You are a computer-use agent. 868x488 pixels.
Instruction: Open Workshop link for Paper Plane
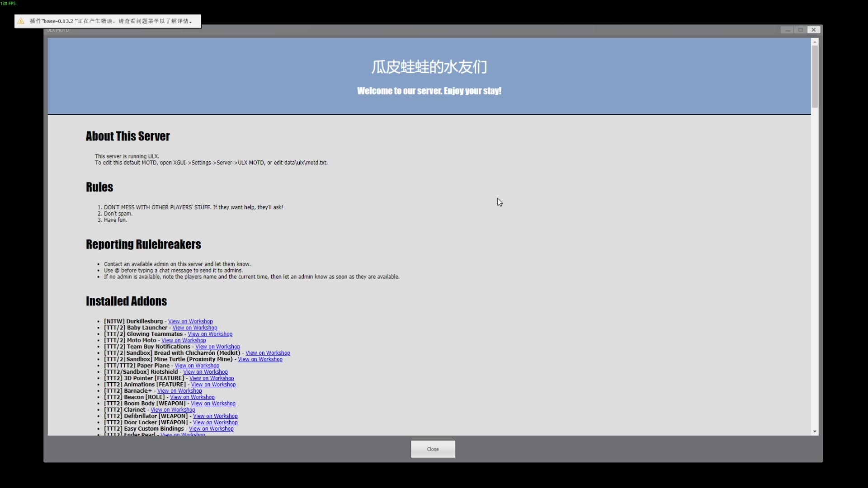click(197, 366)
